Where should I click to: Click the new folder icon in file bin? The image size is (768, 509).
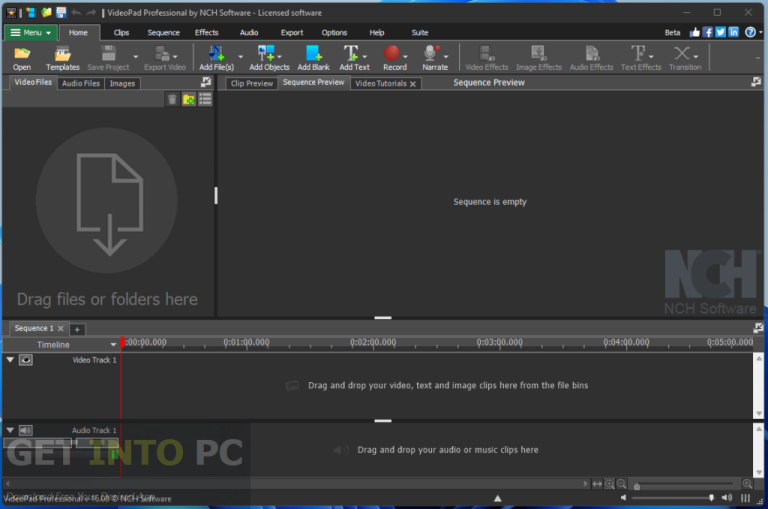pyautogui.click(x=189, y=99)
